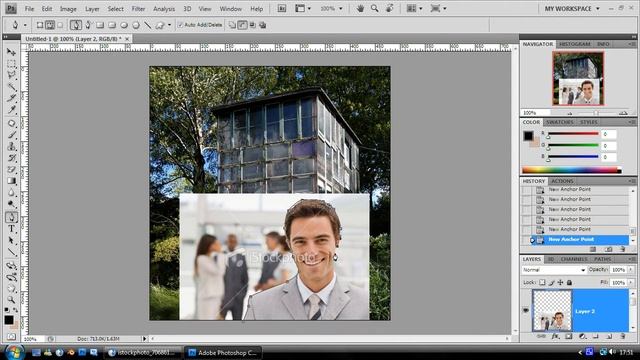
Task: Select the Path Selection tool
Action: (11, 240)
